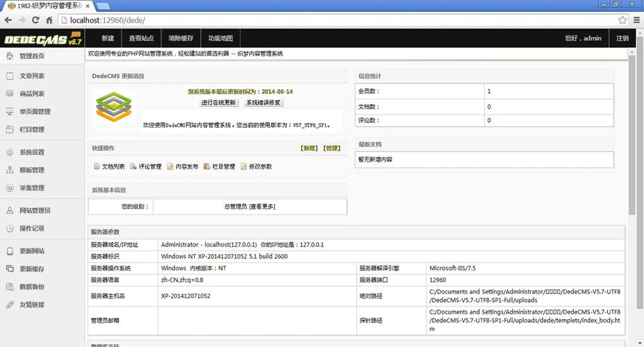Image resolution: width=644 pixels, height=347 pixels.
Task: Click the 2014-08-14 last update text
Action: 277,92
